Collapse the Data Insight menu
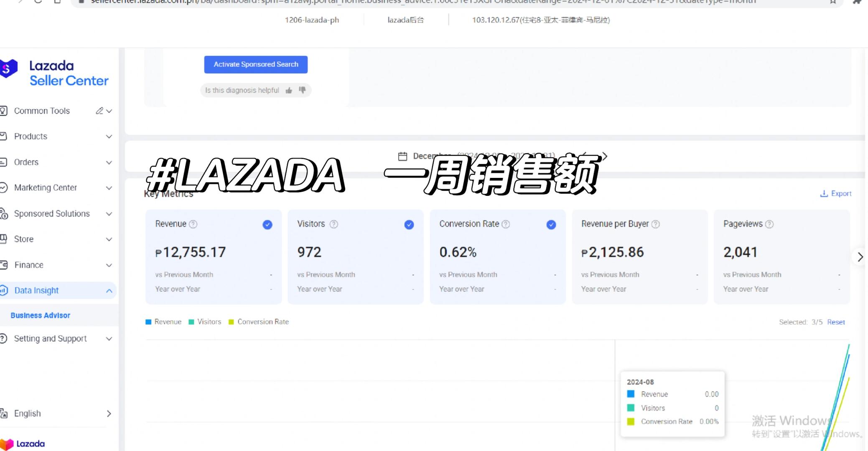The image size is (868, 451). point(109,291)
